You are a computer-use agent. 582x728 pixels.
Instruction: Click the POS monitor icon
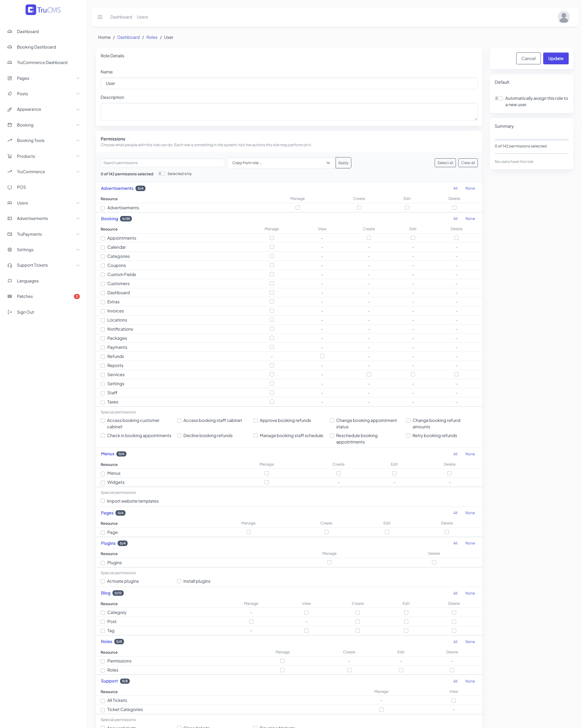10,187
